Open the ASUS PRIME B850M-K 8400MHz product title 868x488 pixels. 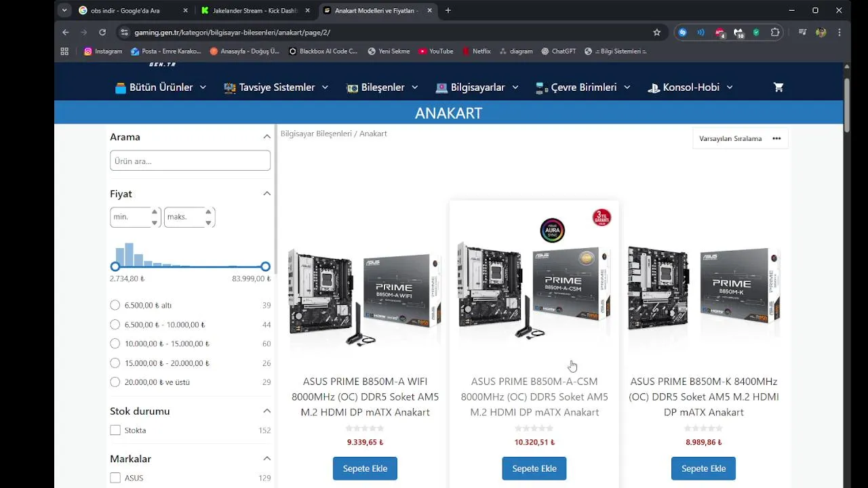pyautogui.click(x=704, y=396)
